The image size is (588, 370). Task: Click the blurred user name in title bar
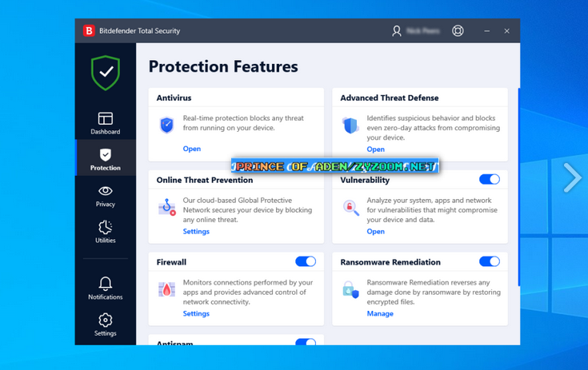pyautogui.click(x=423, y=30)
